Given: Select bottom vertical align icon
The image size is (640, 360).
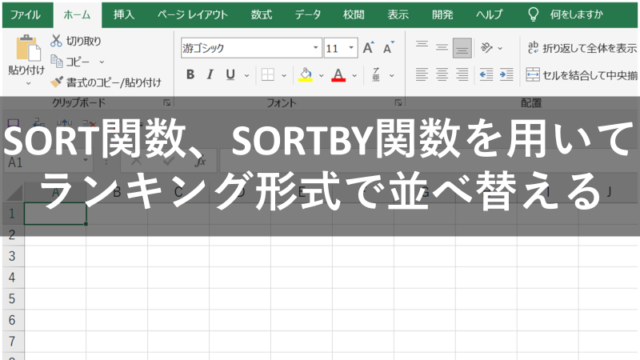Looking at the screenshot, I should tap(462, 48).
